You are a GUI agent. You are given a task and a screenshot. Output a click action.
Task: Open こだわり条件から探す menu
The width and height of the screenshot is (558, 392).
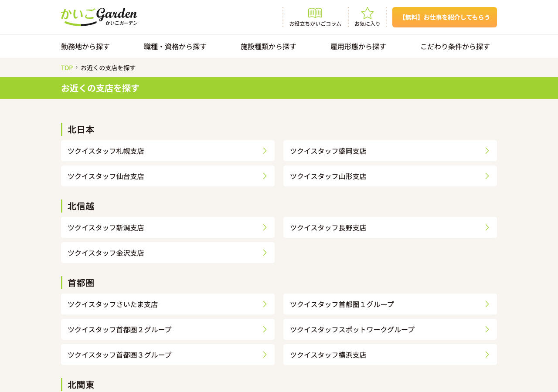(x=455, y=46)
